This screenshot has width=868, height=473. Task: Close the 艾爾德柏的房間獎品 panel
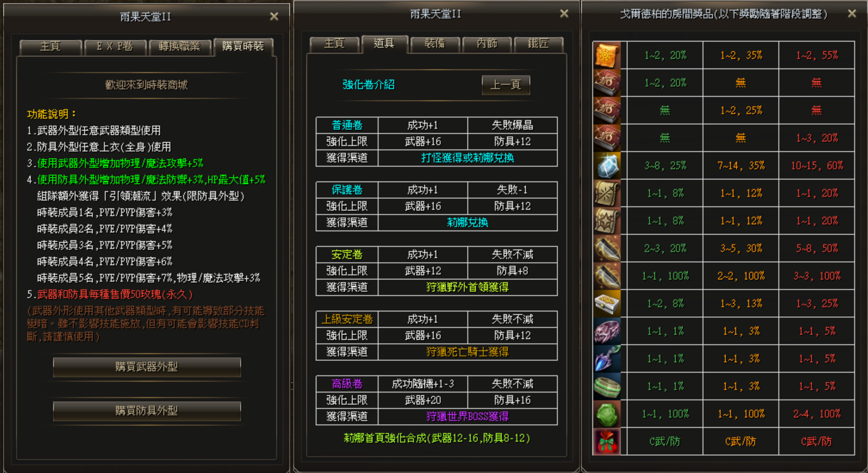pos(852,14)
